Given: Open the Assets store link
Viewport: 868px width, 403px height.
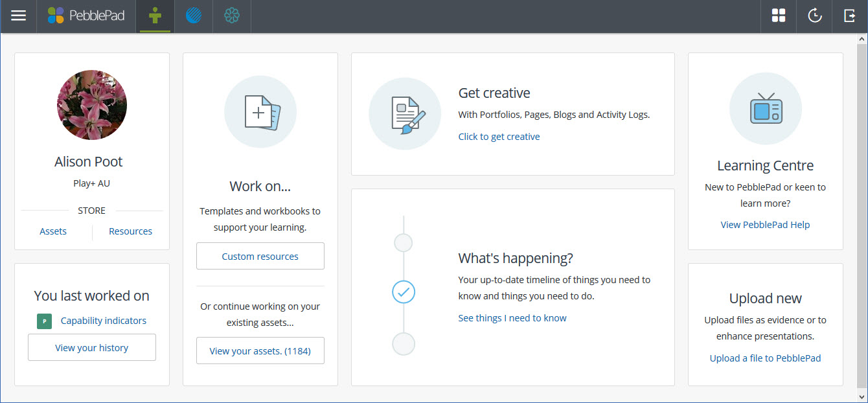Looking at the screenshot, I should pos(53,231).
